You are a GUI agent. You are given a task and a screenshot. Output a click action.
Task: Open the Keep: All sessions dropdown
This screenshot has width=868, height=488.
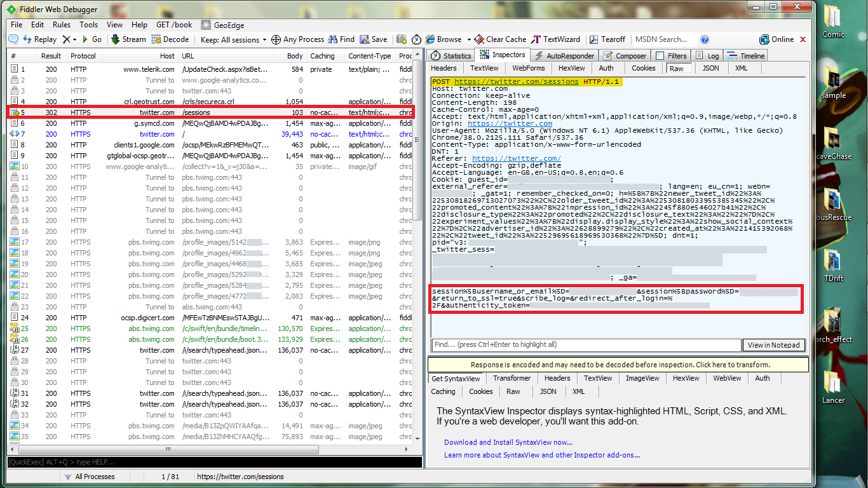tap(233, 39)
